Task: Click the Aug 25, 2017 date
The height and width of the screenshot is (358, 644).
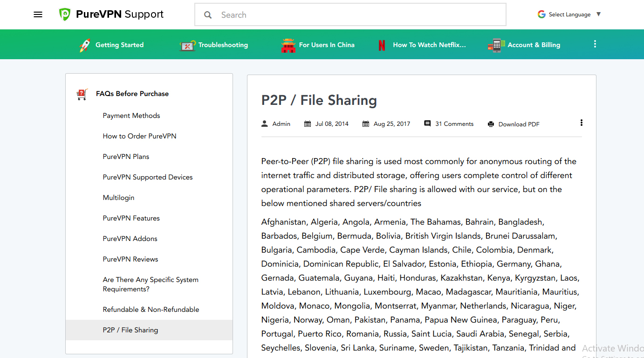Action: click(x=392, y=124)
